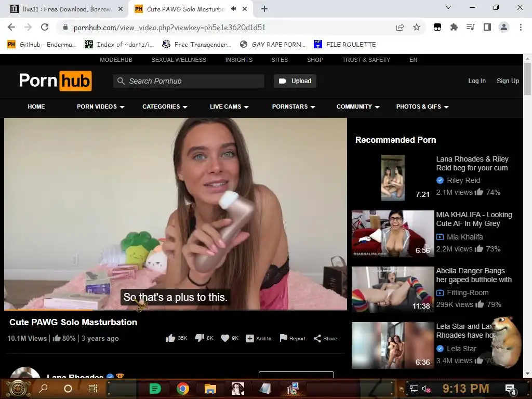Open the Windows Start button
This screenshot has width=532, height=399.
(x=18, y=389)
